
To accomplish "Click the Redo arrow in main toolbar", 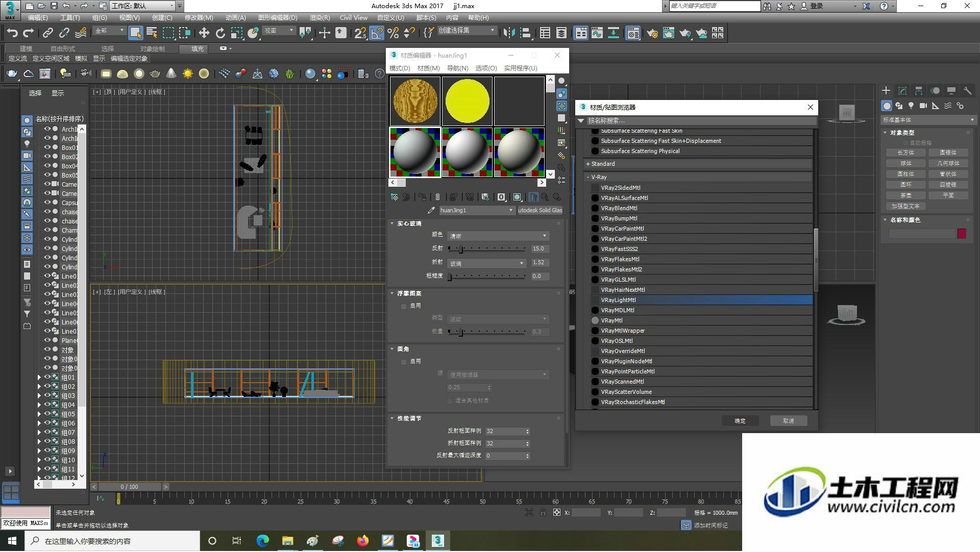I will [29, 33].
